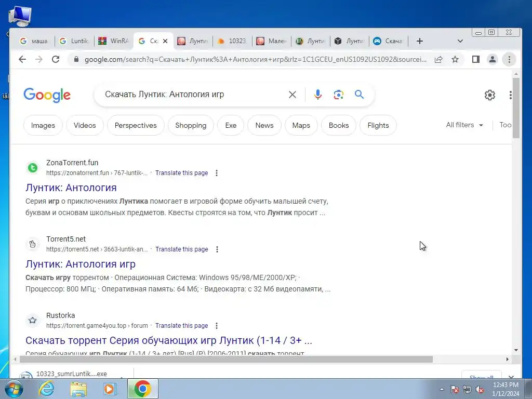
Task: Filter results by Maps
Action: tap(301, 125)
